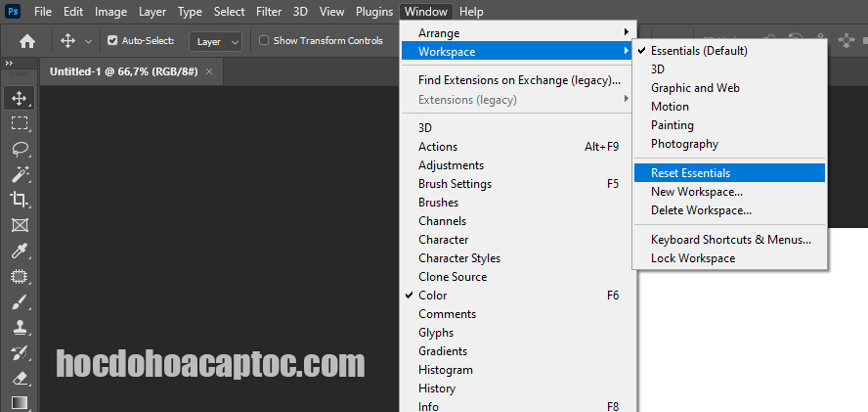Click the Home icon in options bar
Viewport: 868px width, 412px height.
pyautogui.click(x=27, y=41)
